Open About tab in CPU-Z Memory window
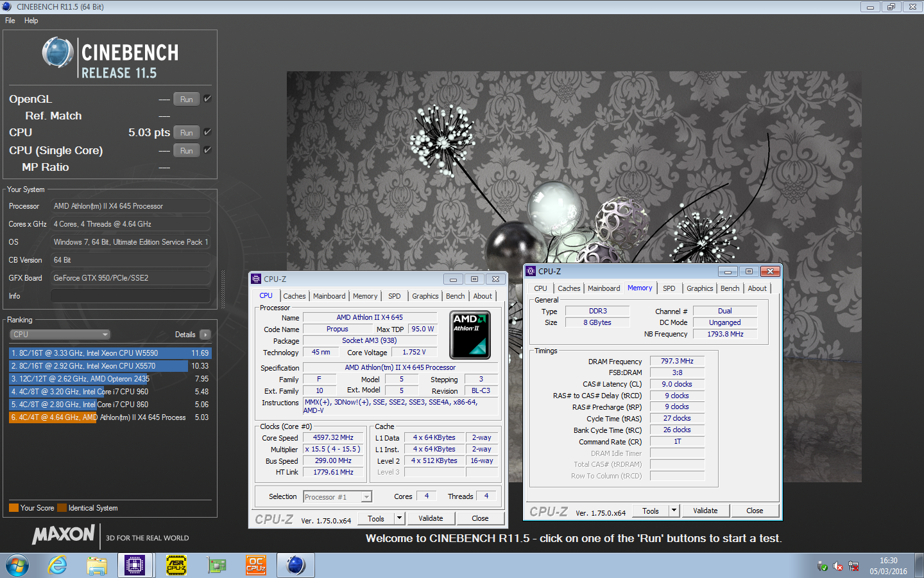This screenshot has height=578, width=924. point(757,288)
